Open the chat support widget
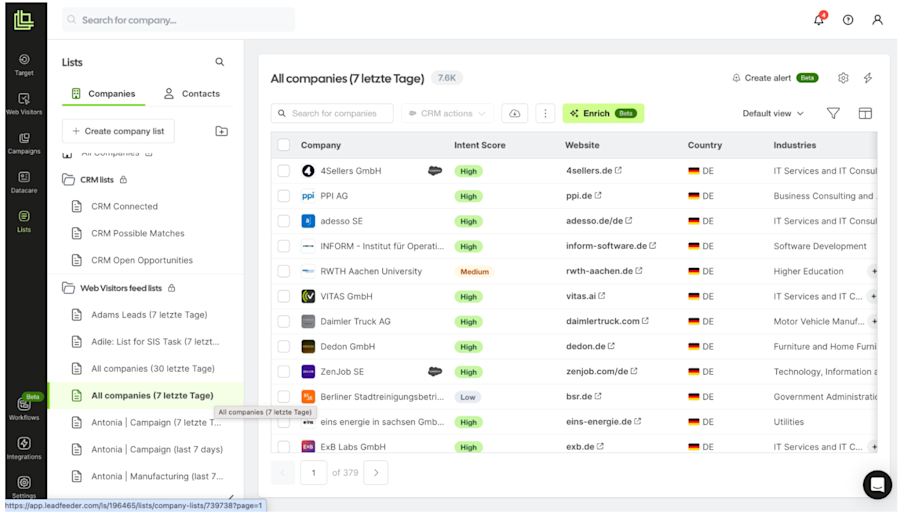The width and height of the screenshot is (900, 514). point(877,485)
